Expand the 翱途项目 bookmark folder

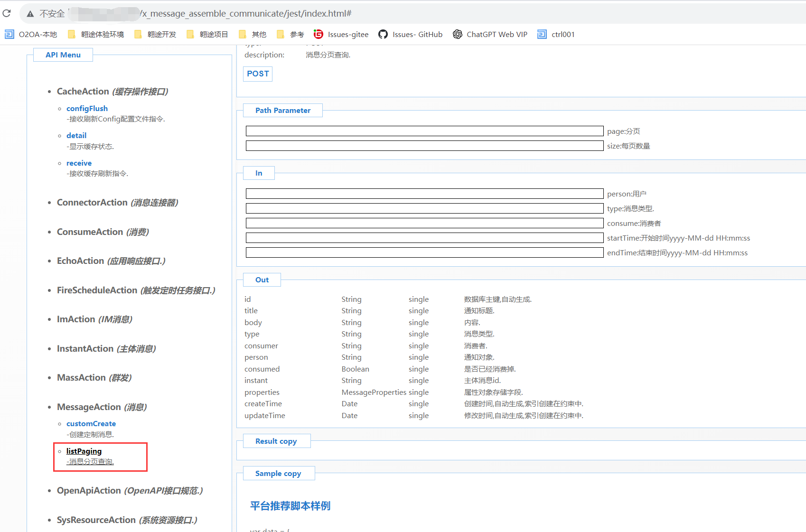[x=208, y=34]
